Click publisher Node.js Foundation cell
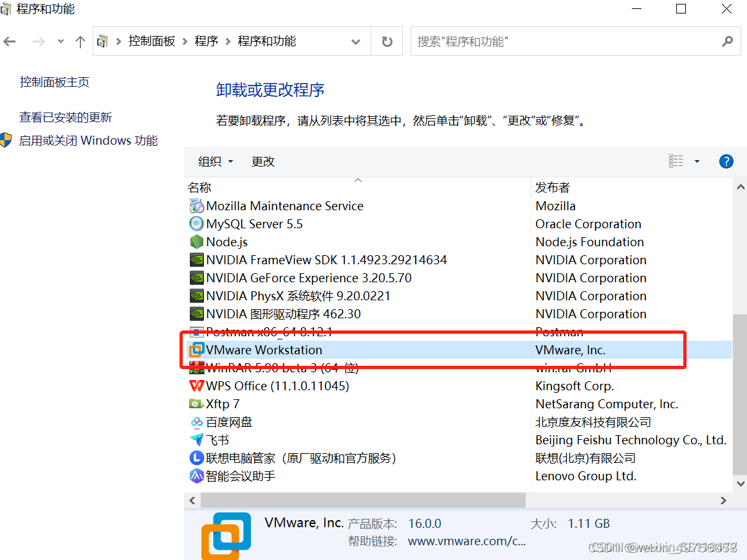This screenshot has width=747, height=560. [589, 242]
